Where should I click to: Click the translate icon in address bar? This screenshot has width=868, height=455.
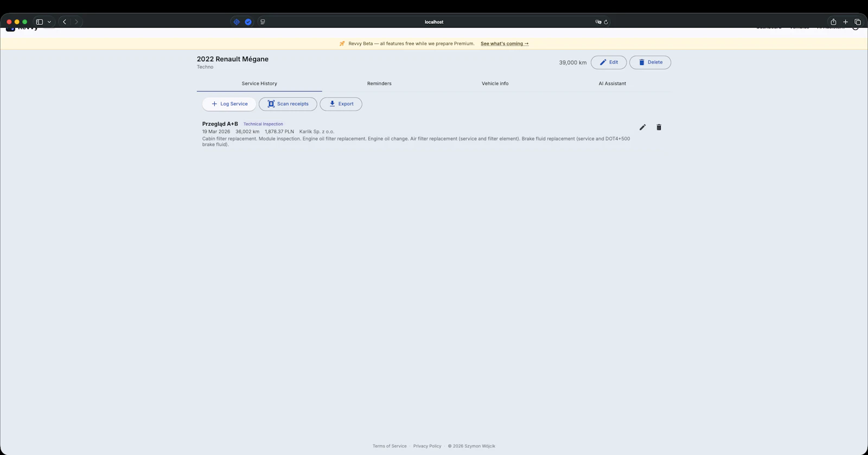coord(598,22)
